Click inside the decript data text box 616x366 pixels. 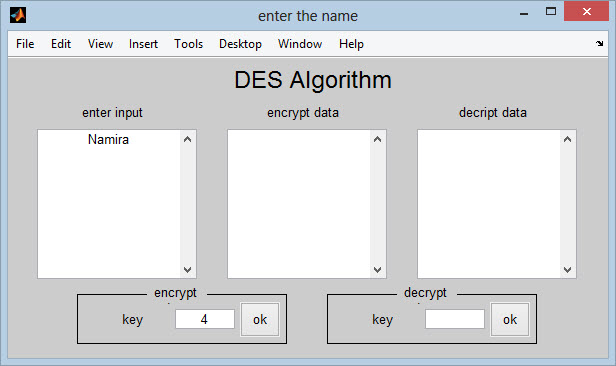489,204
